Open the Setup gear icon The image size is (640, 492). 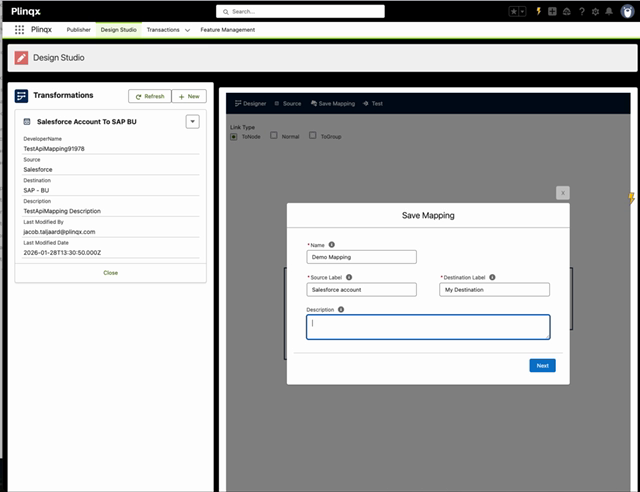pyautogui.click(x=595, y=11)
